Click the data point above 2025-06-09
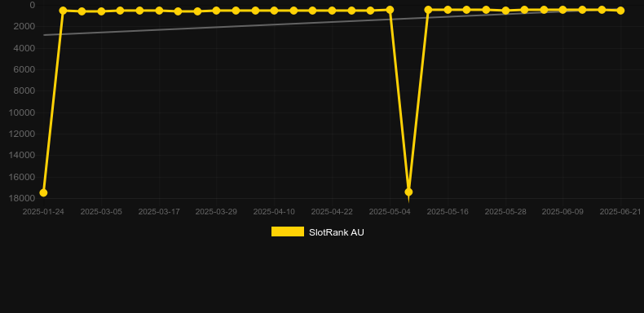Image resolution: width=644 pixels, height=313 pixels. [x=563, y=10]
